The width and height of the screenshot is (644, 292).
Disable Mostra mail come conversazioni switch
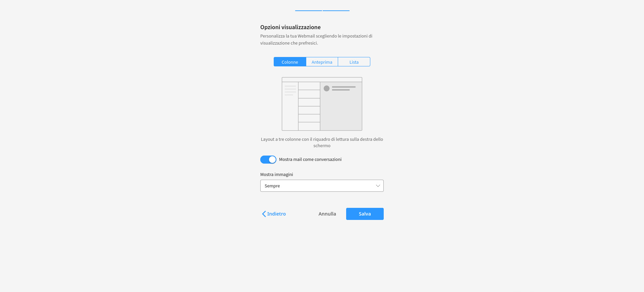268,160
